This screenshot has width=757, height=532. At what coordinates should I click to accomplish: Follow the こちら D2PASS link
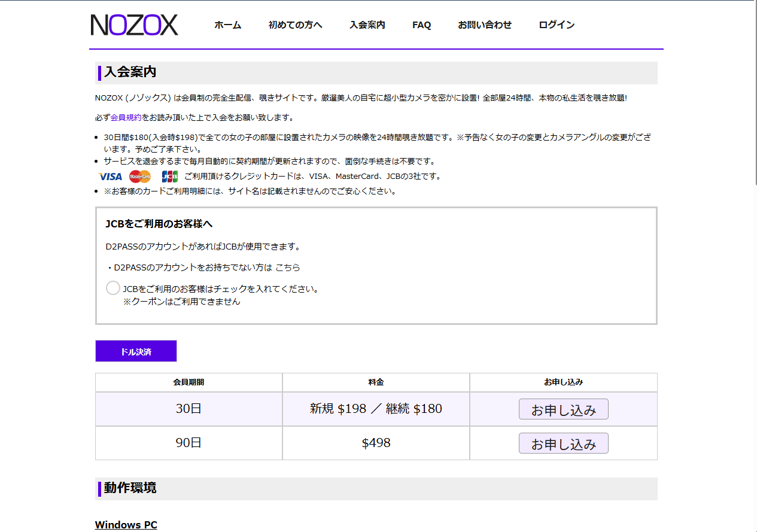[x=288, y=267]
